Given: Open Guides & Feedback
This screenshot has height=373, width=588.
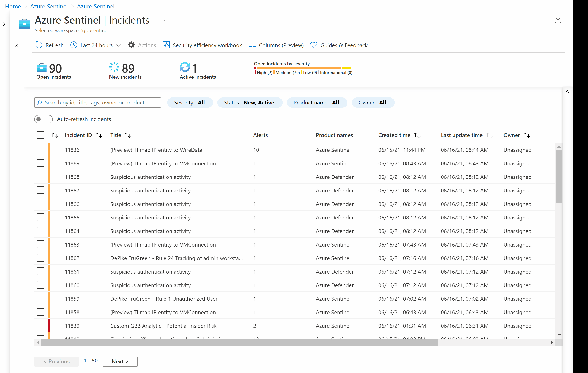Looking at the screenshot, I should tap(339, 45).
